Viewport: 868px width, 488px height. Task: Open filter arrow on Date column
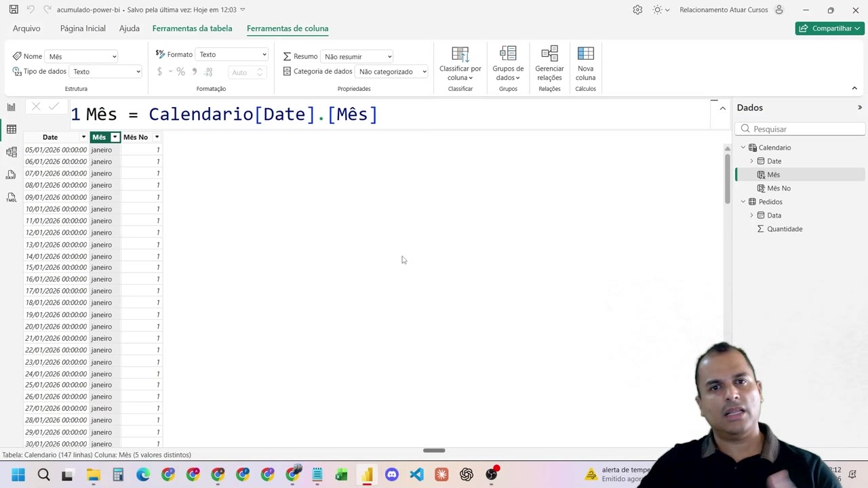pyautogui.click(x=83, y=137)
